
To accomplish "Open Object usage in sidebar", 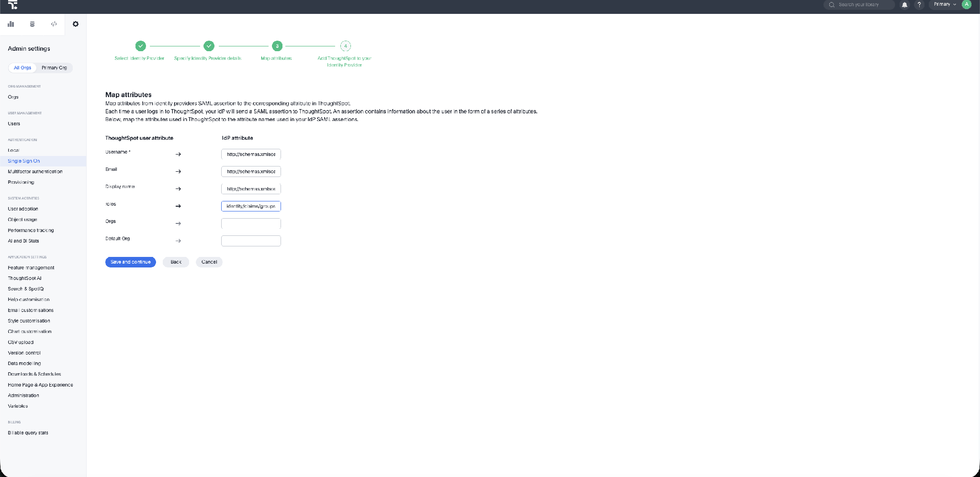I will point(23,220).
